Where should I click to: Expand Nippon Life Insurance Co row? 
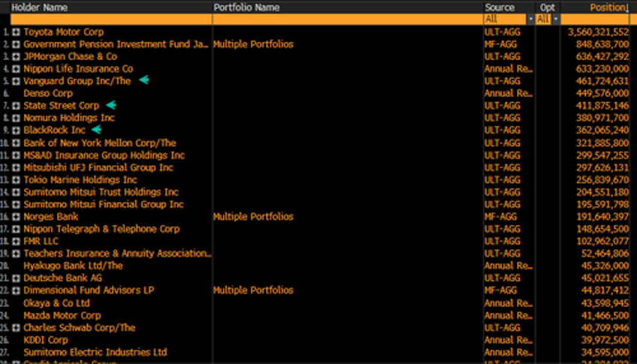[16, 69]
